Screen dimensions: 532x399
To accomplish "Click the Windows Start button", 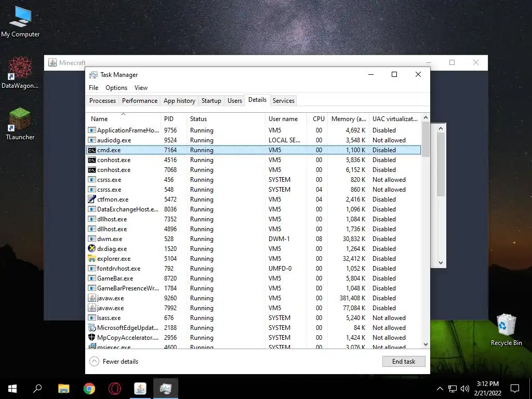I will tap(12, 389).
